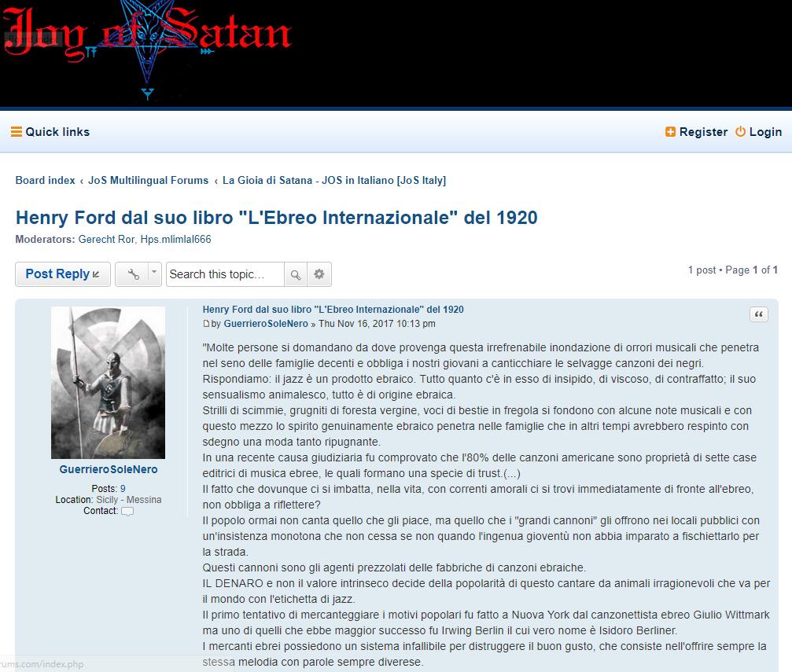
Task: Open JoS Multilingual Forums breadcrumb
Action: click(x=148, y=180)
